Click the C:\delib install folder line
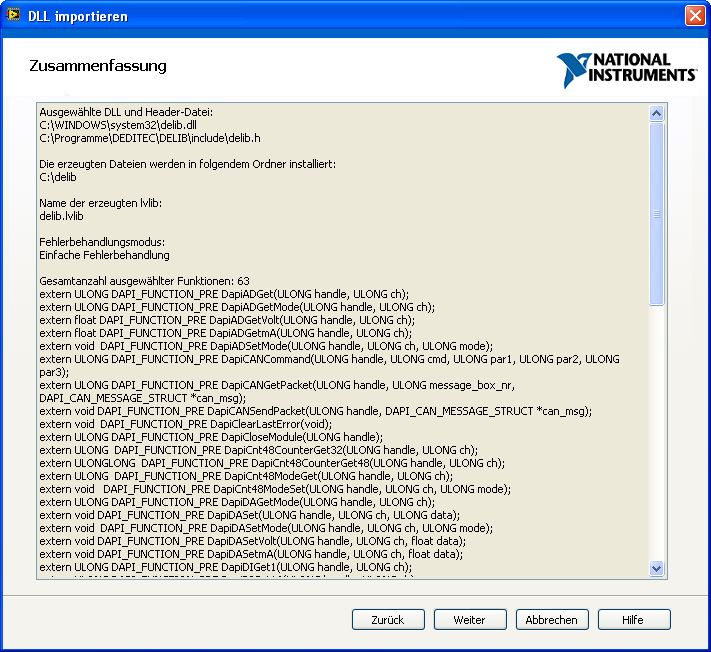 pos(58,176)
